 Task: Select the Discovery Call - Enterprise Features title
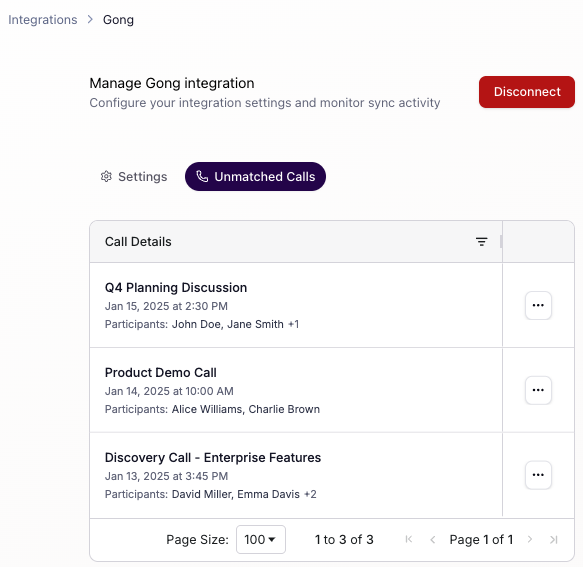(x=213, y=458)
